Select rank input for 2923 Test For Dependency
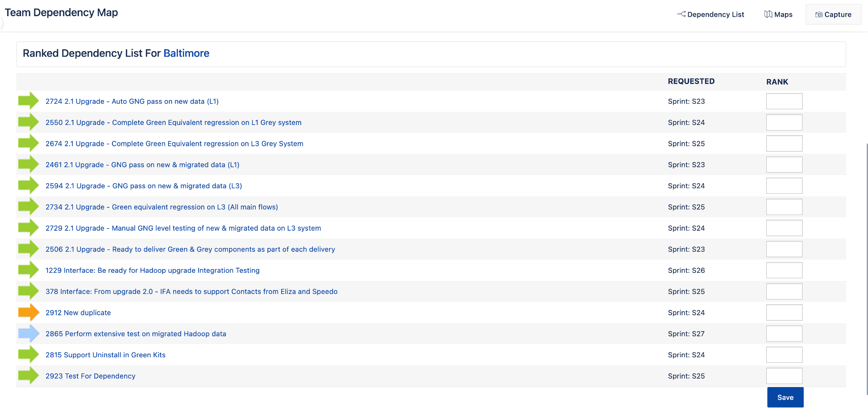The width and height of the screenshot is (868, 419). click(784, 376)
